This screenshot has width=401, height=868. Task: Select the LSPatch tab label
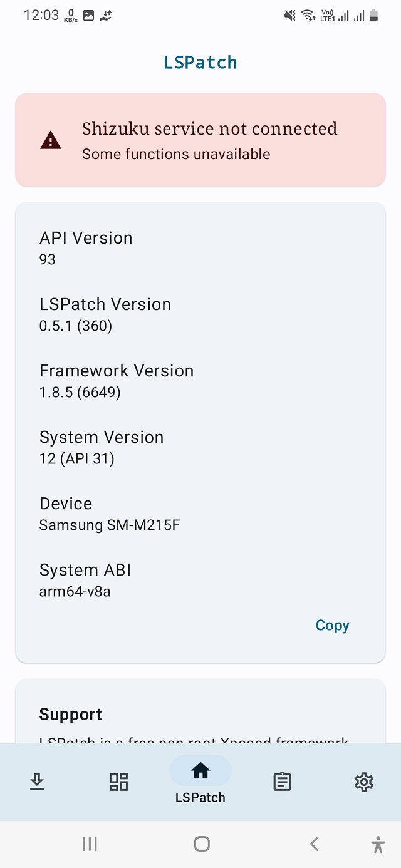(200, 798)
